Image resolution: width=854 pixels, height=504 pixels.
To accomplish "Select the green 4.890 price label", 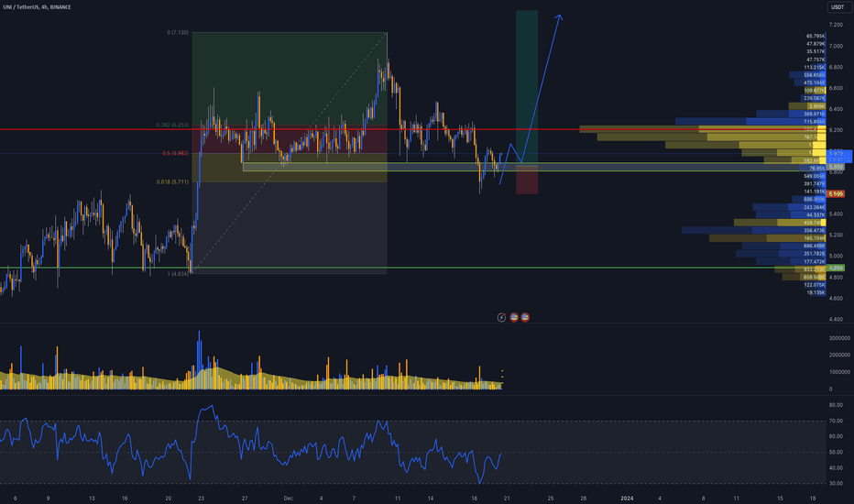I will [836, 268].
